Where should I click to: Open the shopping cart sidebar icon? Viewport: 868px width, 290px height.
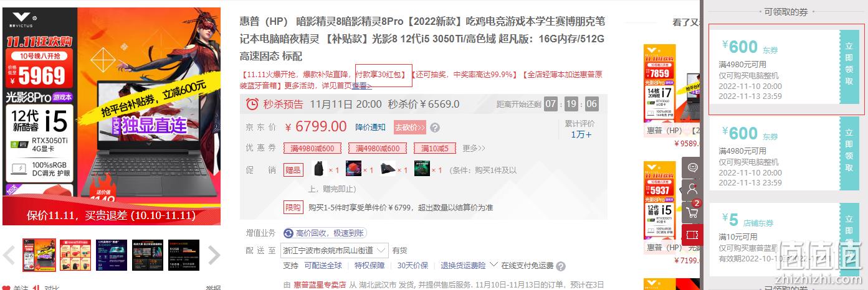pyautogui.click(x=692, y=212)
